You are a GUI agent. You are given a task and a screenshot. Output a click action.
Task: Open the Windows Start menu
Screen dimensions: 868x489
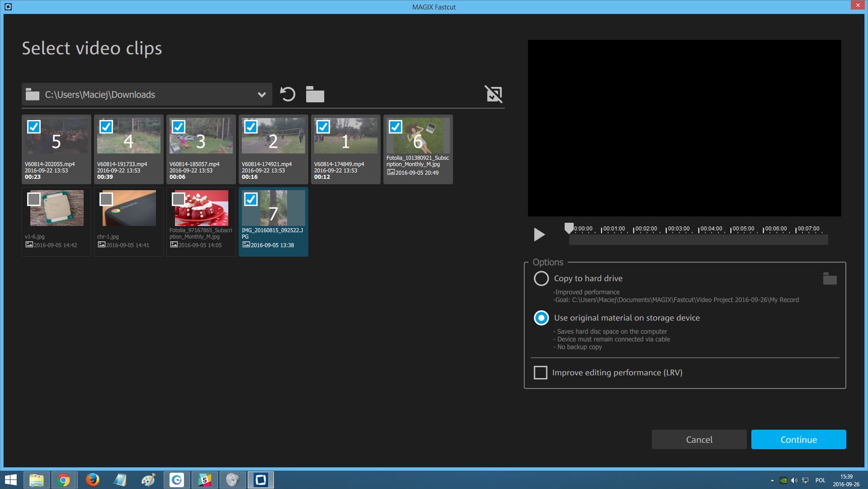[x=11, y=480]
